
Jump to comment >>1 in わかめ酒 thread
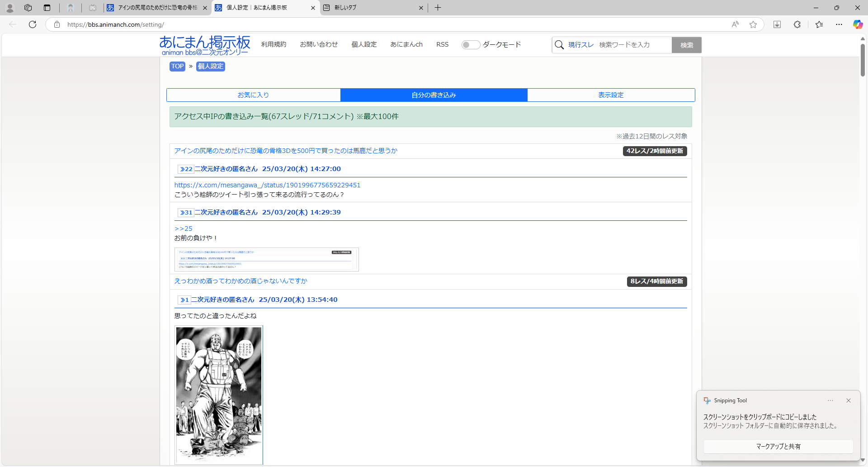[184, 300]
